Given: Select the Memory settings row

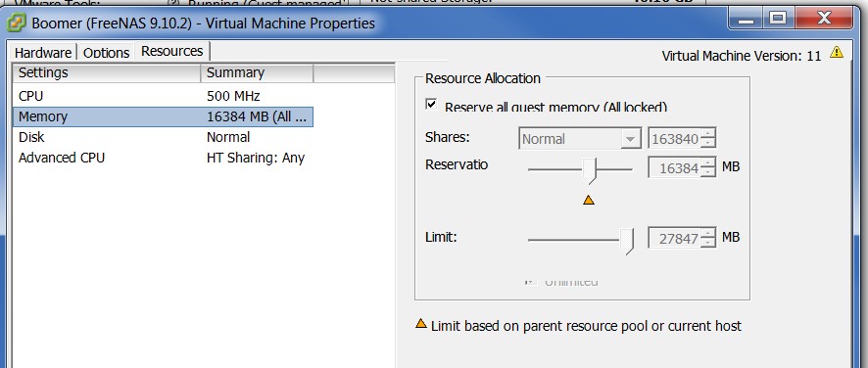Looking at the screenshot, I should pos(163,116).
